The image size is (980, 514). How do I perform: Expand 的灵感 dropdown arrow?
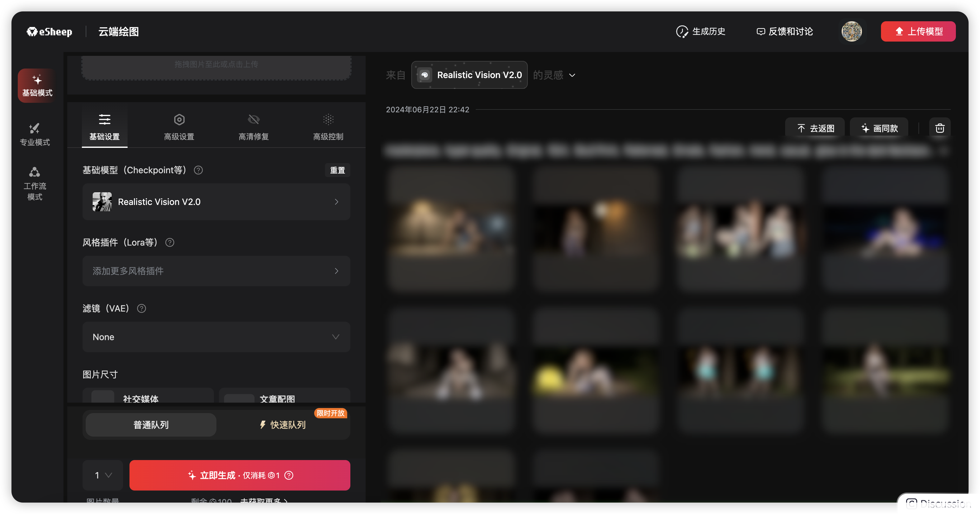point(572,75)
